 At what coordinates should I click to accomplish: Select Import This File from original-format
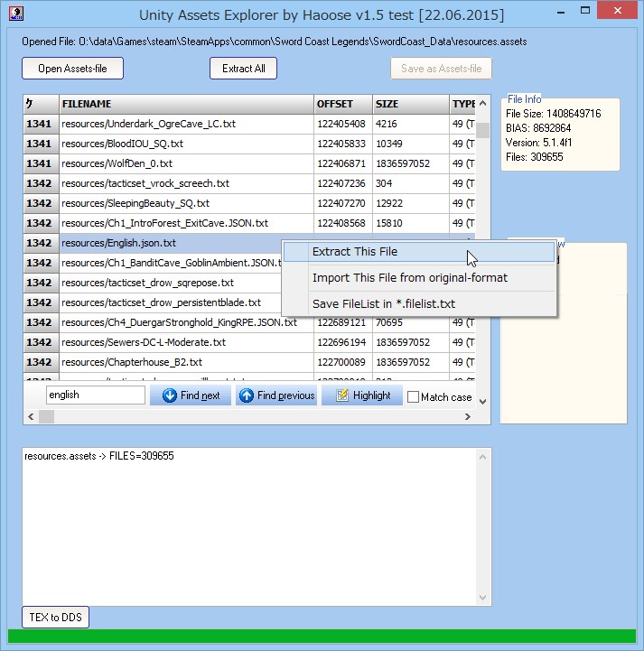coord(419,278)
